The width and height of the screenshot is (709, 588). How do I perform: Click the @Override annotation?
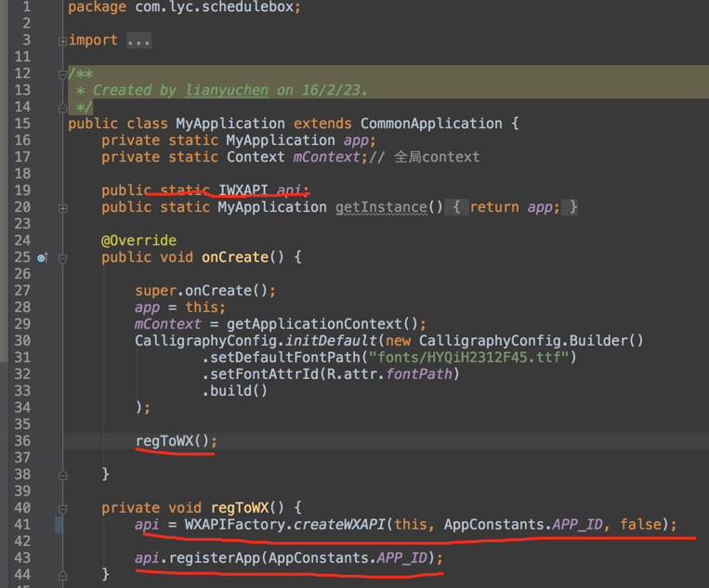click(138, 240)
